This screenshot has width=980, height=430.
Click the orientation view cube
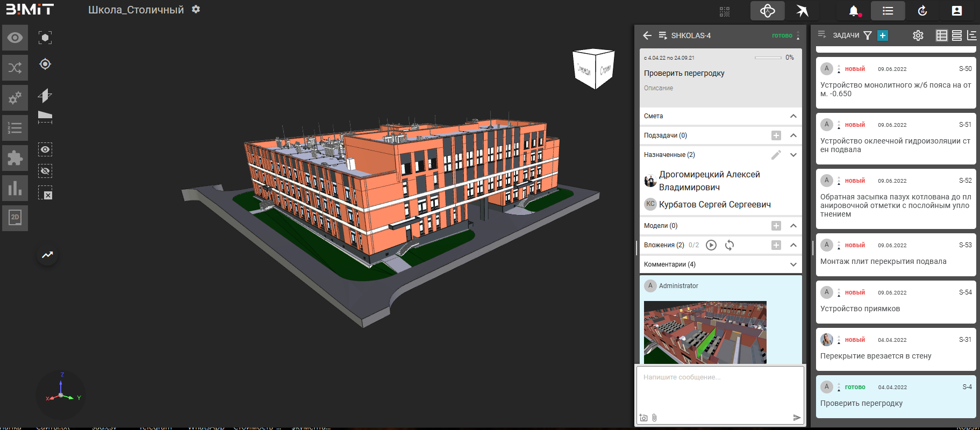593,69
